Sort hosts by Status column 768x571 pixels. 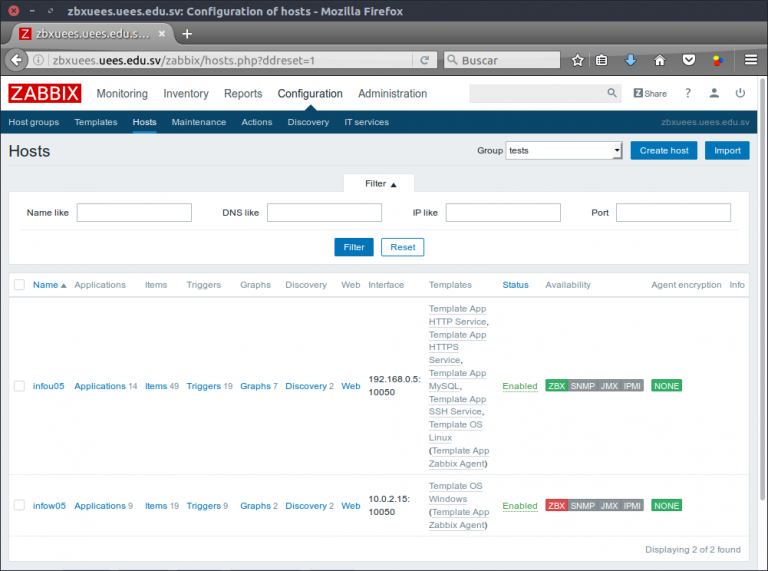(515, 285)
